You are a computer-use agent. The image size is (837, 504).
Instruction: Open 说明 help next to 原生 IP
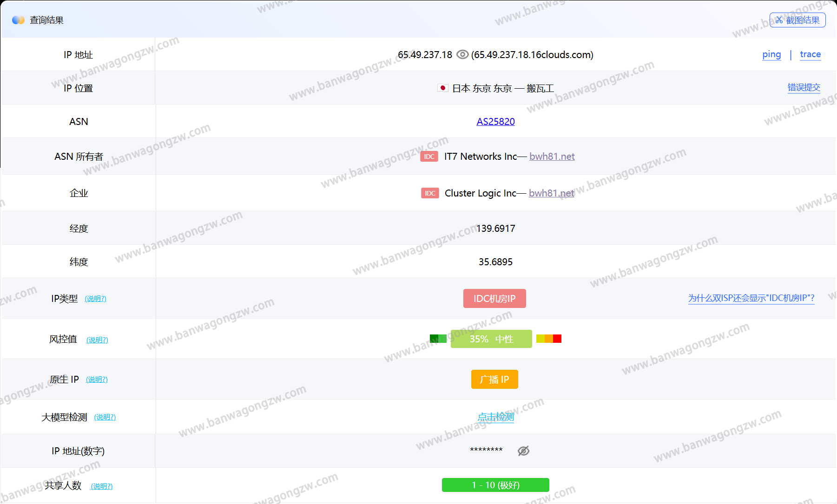[x=97, y=380]
